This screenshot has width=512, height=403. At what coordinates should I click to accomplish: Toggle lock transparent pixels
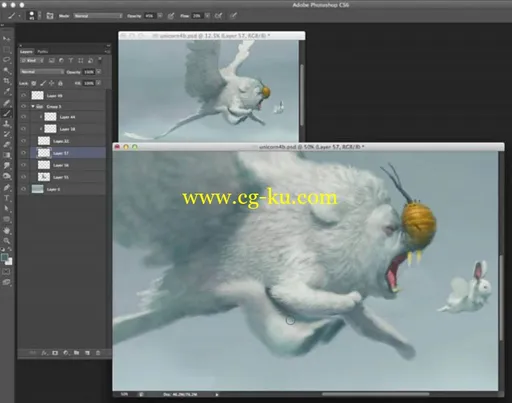tap(34, 83)
